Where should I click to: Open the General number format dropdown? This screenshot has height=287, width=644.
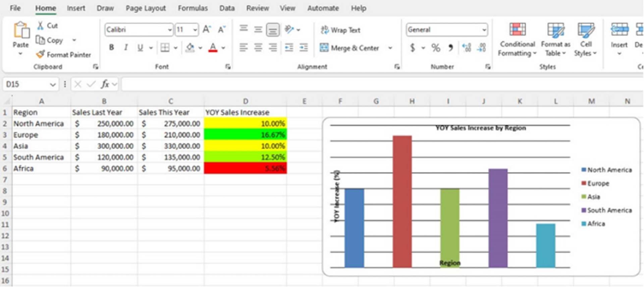tap(484, 30)
